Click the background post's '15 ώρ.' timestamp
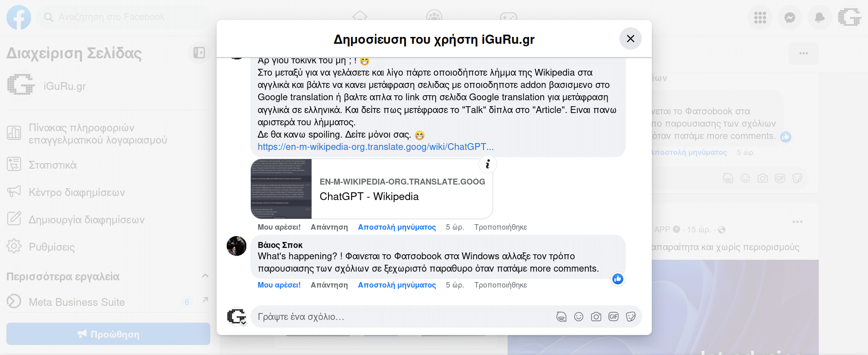This screenshot has width=868, height=355. click(x=699, y=230)
